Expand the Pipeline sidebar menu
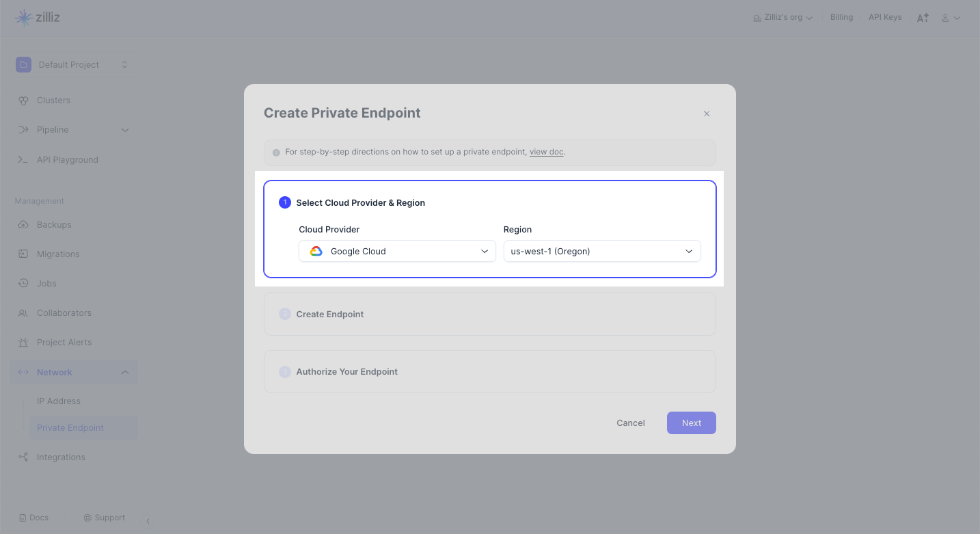Screen dimensions: 980x534 [x=124, y=130]
